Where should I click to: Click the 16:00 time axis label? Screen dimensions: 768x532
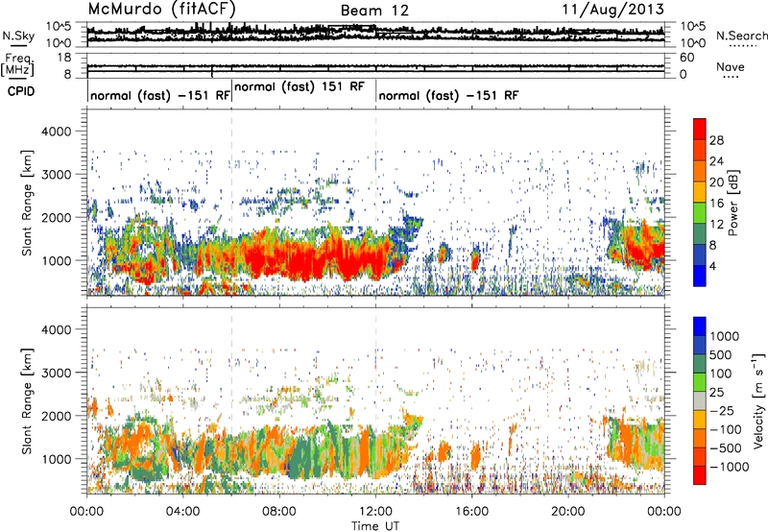[x=471, y=511]
